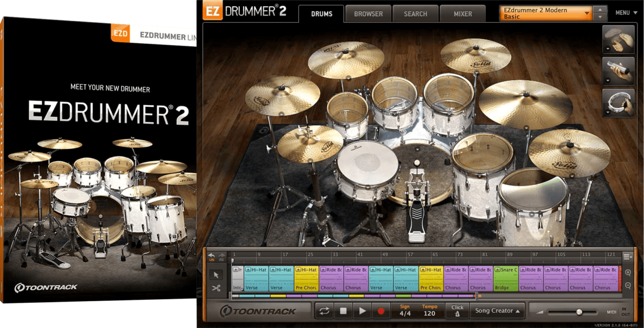This screenshot has height=328, width=644.
Task: Step to next preset with down arrow
Action: pos(600,17)
